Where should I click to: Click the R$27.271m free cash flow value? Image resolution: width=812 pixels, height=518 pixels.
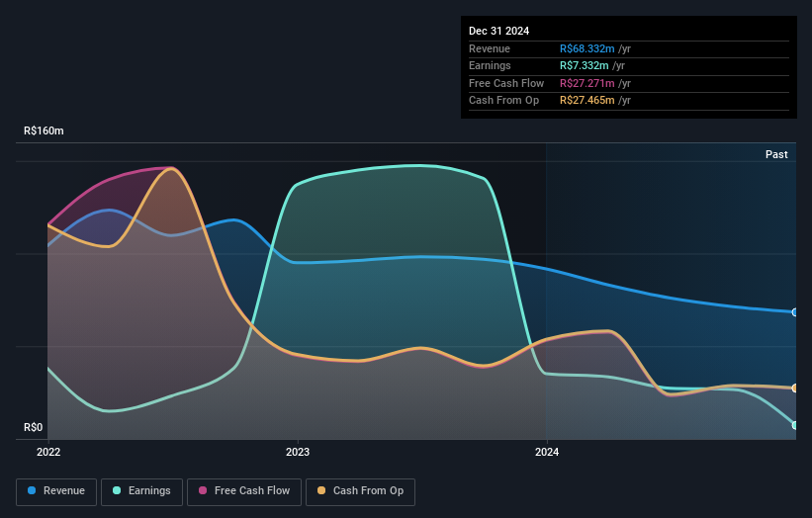586,83
